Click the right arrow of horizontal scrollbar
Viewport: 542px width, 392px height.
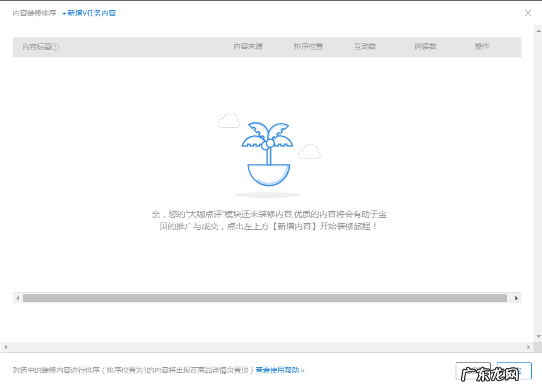(x=517, y=298)
